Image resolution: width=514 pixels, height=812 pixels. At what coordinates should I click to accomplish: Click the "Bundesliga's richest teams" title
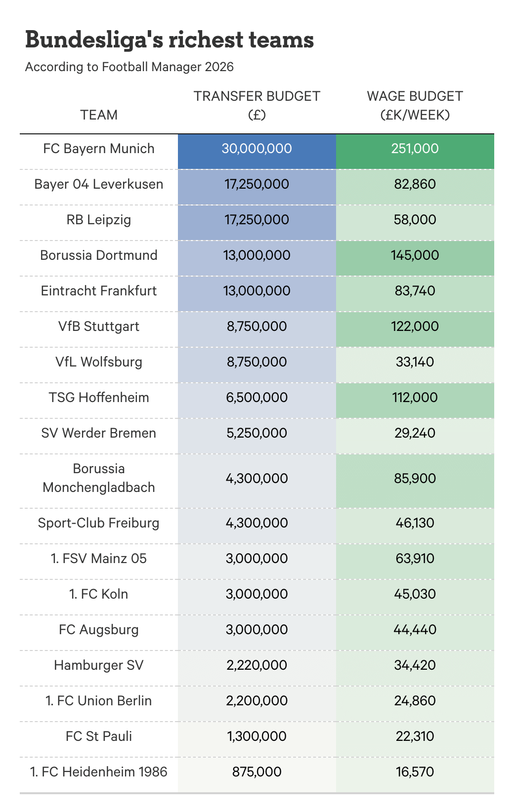pos(169,40)
